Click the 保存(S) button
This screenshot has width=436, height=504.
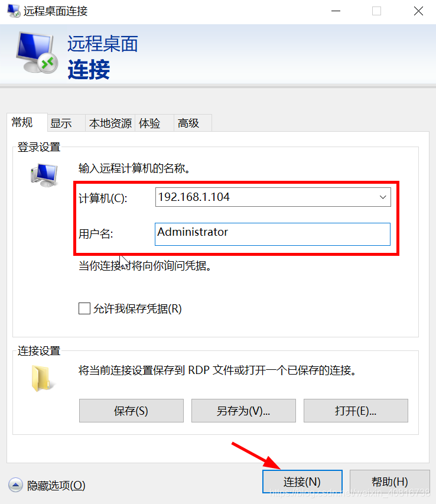(x=131, y=411)
